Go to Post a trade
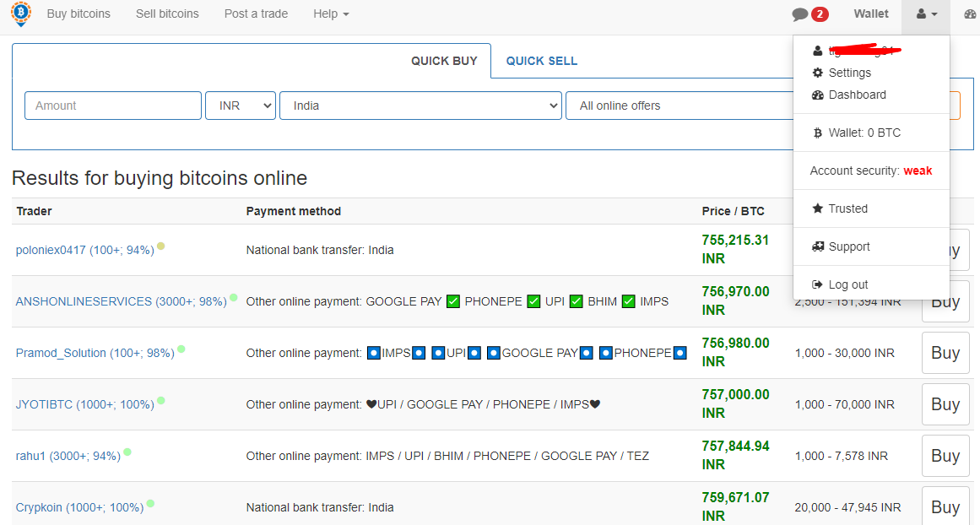Viewport: 980px width, 525px height. [x=257, y=14]
